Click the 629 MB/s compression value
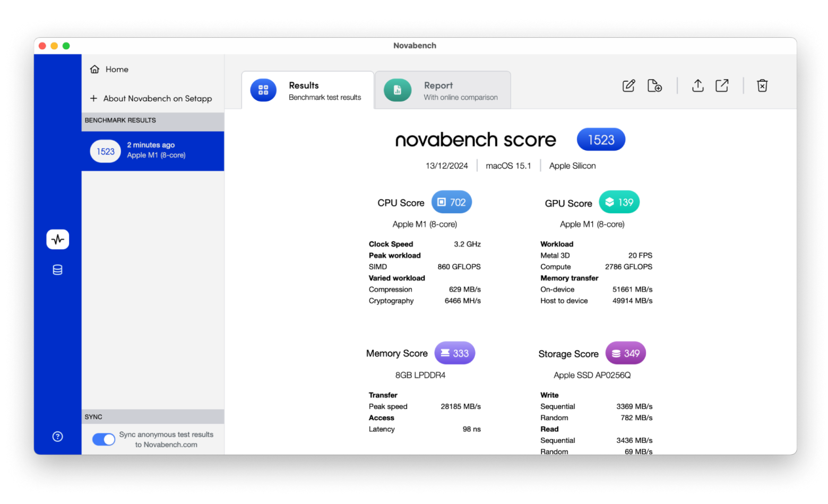The image size is (828, 504). (x=465, y=290)
